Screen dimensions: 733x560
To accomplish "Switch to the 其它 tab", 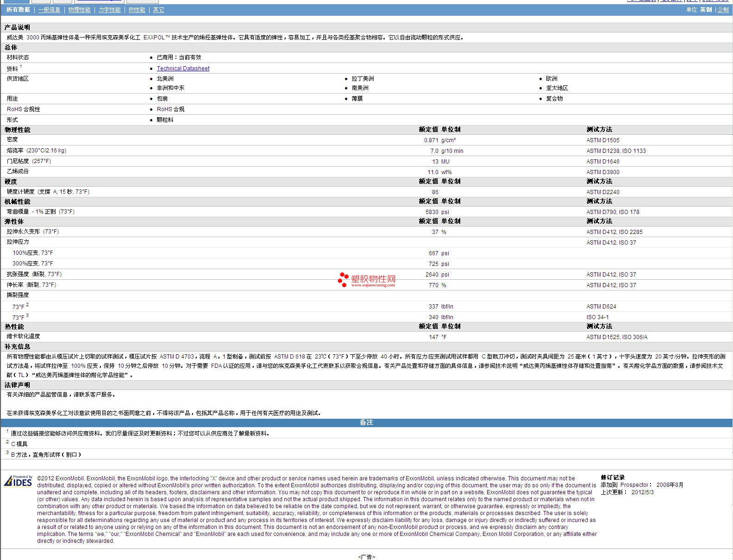I will pos(158,10).
